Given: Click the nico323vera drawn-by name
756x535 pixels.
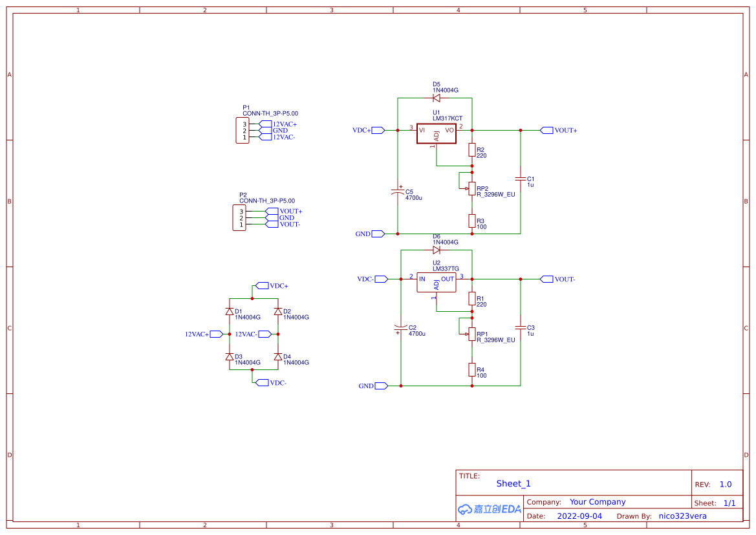Looking at the screenshot, I should [681, 516].
